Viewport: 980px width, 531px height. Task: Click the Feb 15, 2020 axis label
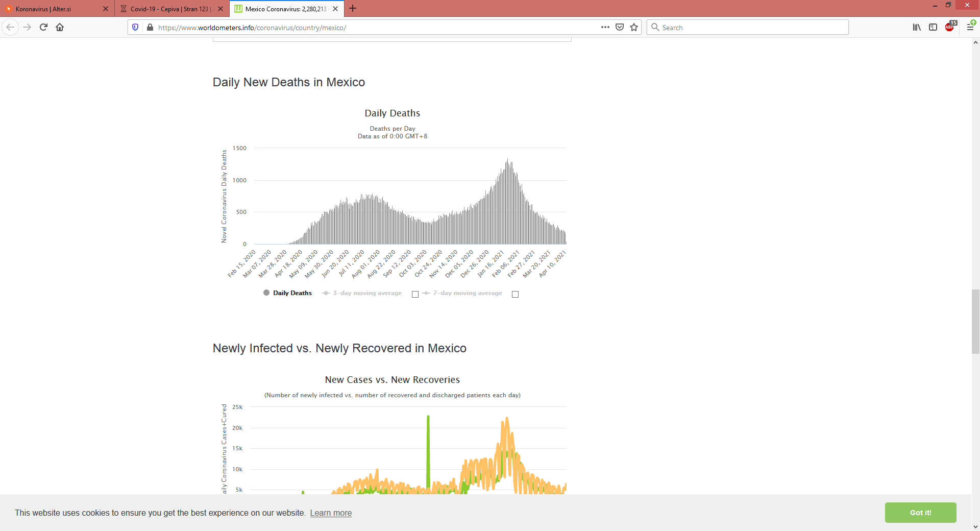[241, 264]
